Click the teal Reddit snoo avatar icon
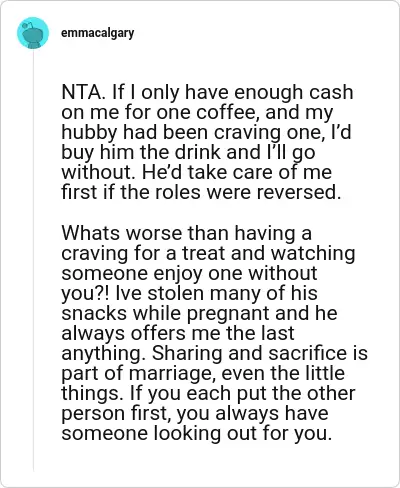The height and width of the screenshot is (488, 400). [x=33, y=33]
